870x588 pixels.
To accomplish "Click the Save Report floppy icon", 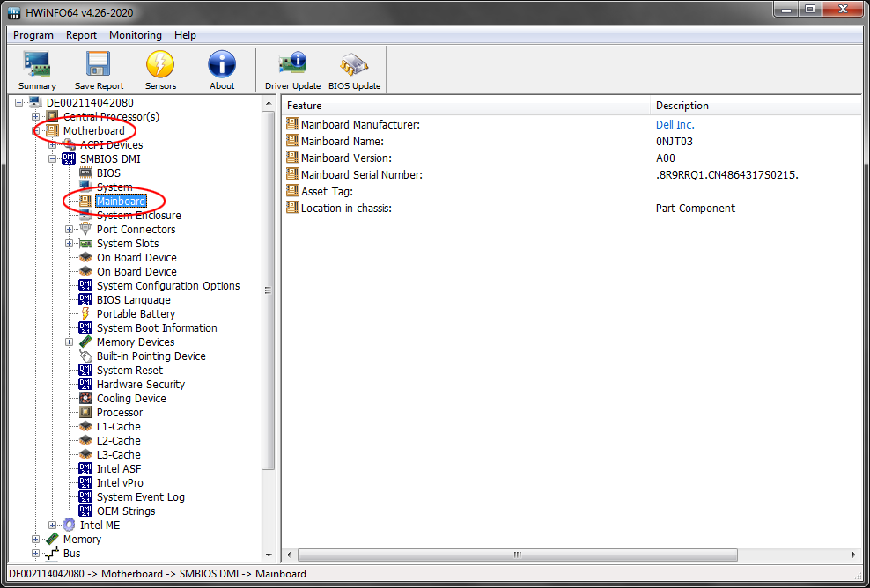I will click(x=99, y=70).
